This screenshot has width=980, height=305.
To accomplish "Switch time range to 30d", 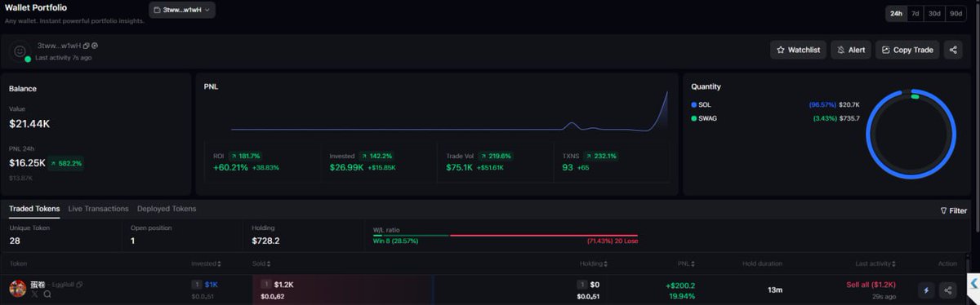I will point(933,13).
